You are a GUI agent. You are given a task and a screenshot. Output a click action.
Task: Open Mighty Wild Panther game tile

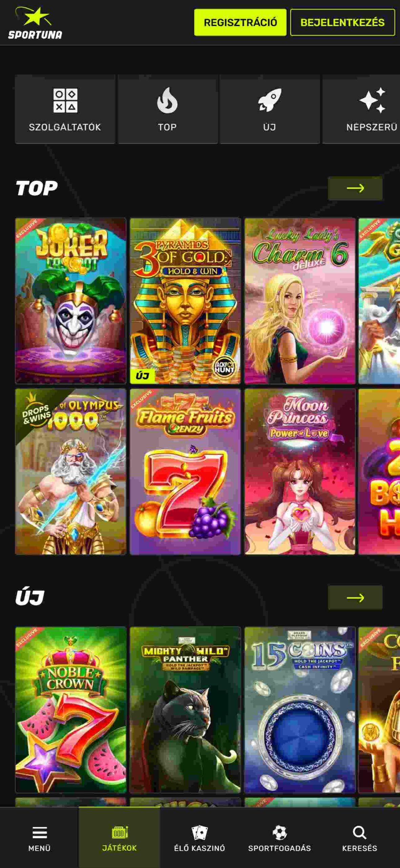tap(185, 710)
